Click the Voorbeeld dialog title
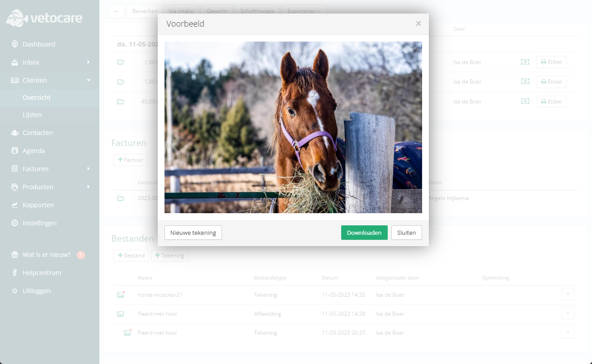This screenshot has width=592, height=364. coord(185,24)
